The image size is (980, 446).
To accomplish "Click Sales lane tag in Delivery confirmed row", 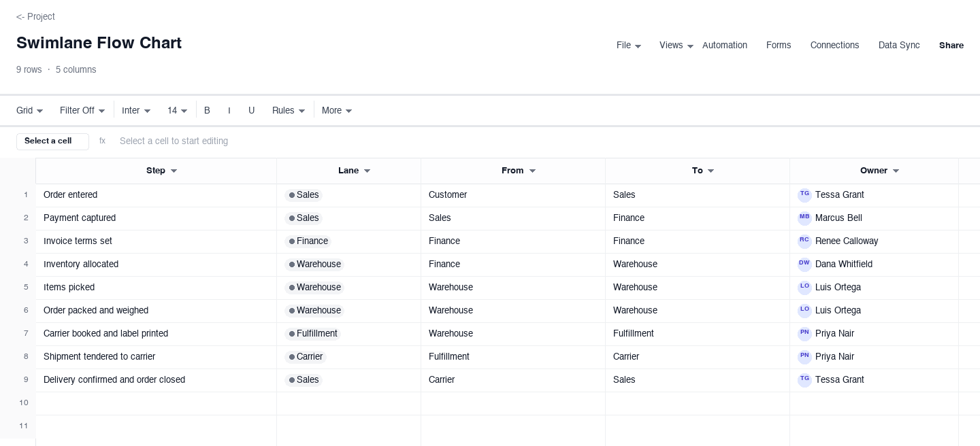I will point(304,380).
